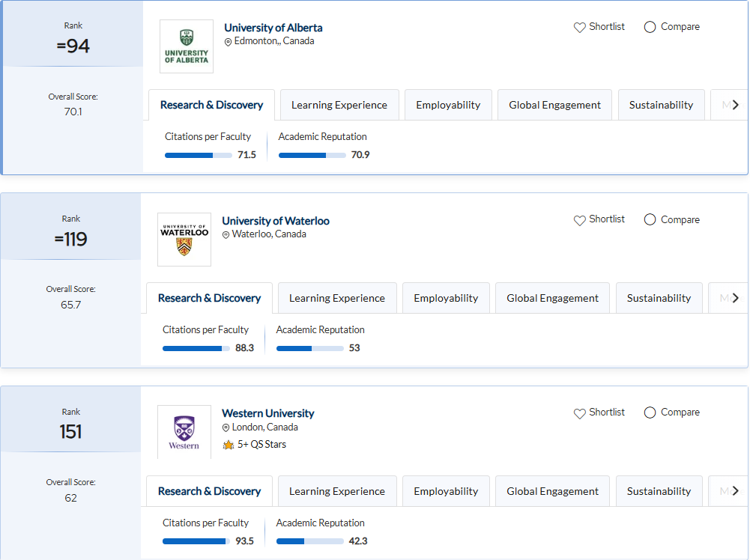
Task: Open Learning Experience tab for University of Waterloo
Action: pos(337,298)
